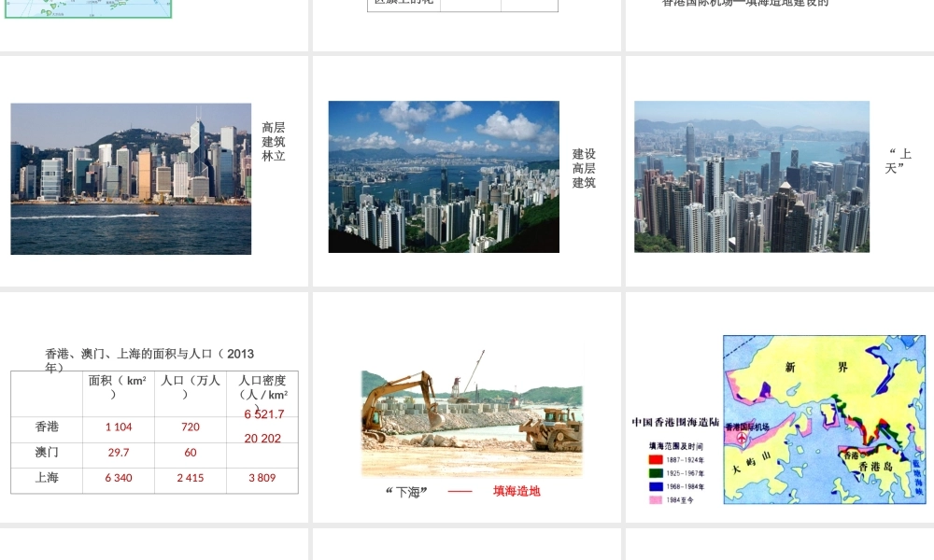
Task: Click the 澳门 row label in table
Action: click(47, 453)
